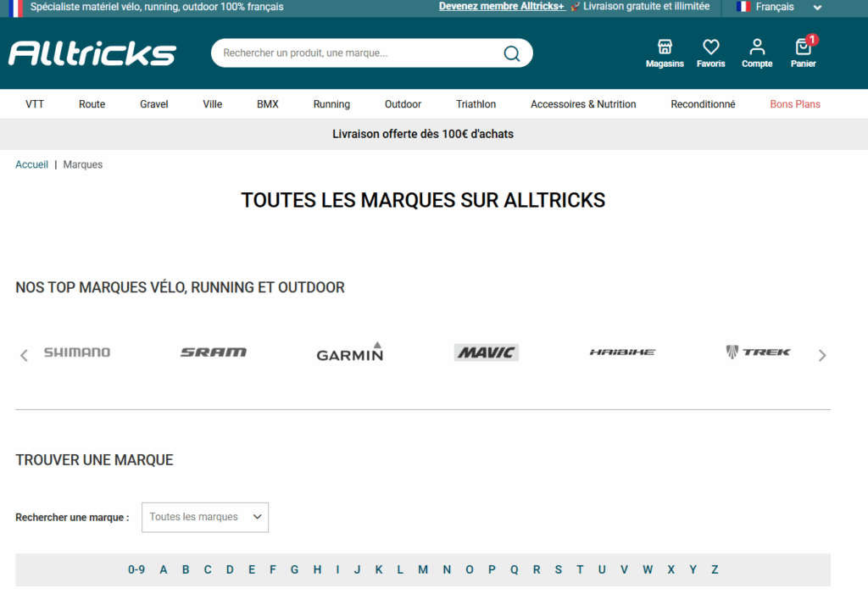Go to previous brands with left arrow
The image size is (868, 605).
(24, 355)
